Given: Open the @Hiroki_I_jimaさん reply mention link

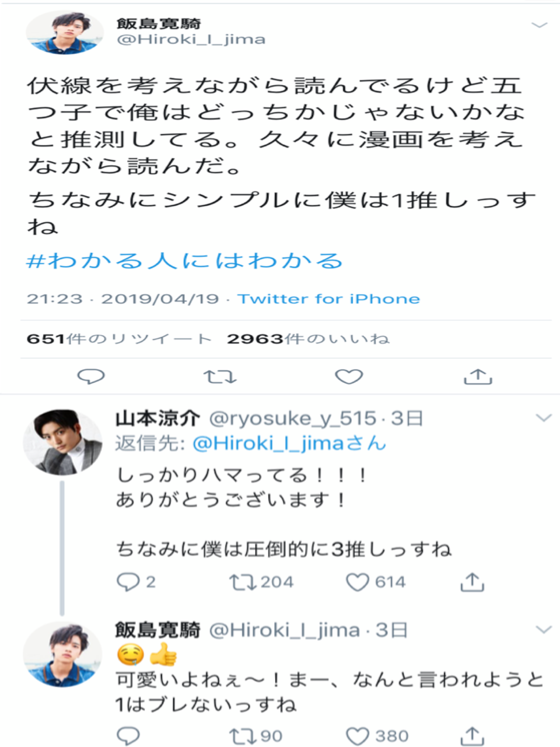Looking at the screenshot, I should tap(289, 444).
